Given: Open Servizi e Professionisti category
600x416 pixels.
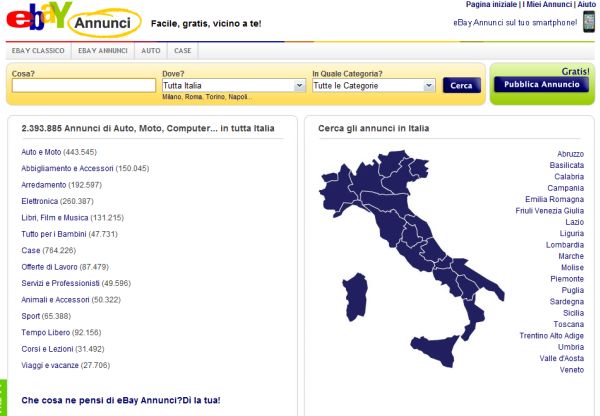Looking at the screenshot, I should tap(60, 283).
